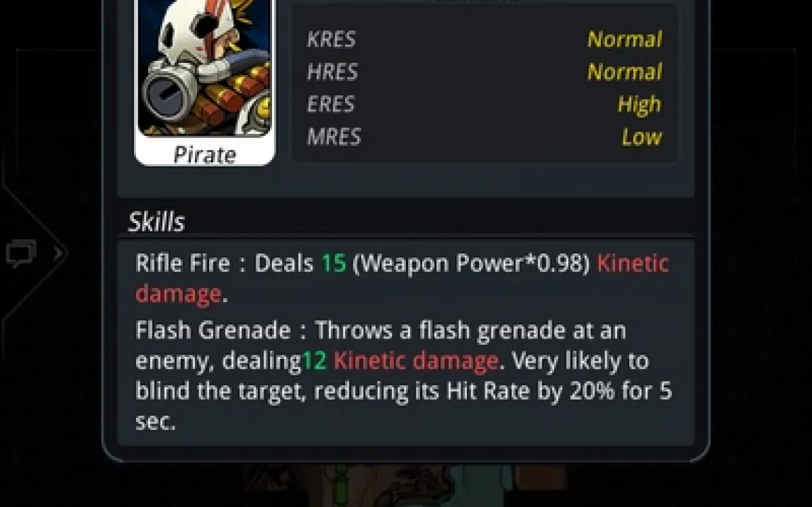Click the HRES Normal value
The image size is (812, 507).
coord(624,72)
